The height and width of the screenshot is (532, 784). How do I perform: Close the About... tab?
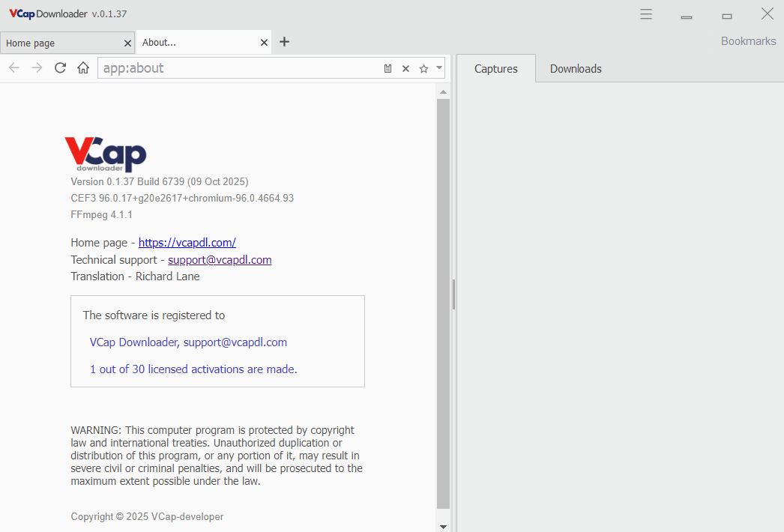pos(264,43)
